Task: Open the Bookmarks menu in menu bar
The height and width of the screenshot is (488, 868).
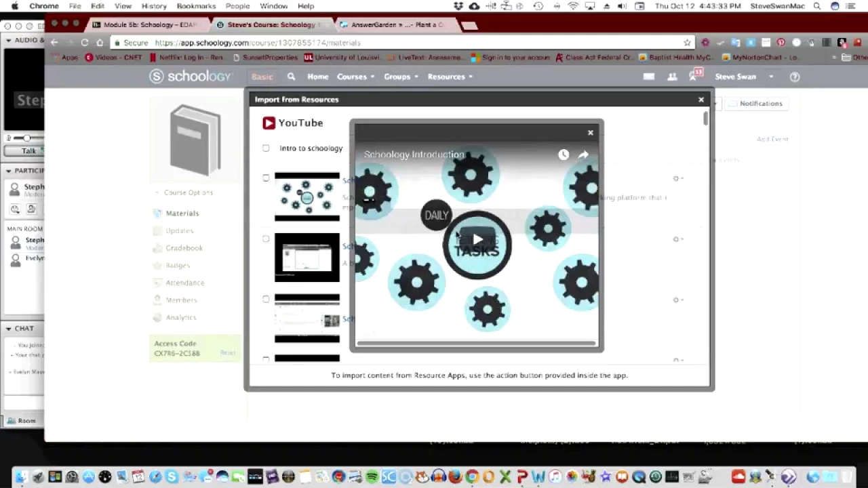Action: tap(196, 6)
